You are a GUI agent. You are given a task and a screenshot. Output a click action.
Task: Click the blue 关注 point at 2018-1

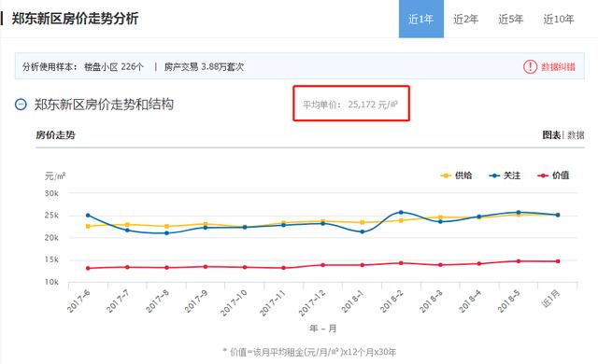[362, 231]
